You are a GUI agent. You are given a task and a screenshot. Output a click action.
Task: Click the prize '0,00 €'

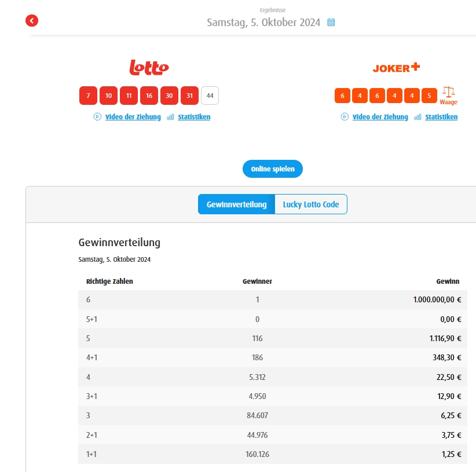click(x=451, y=319)
